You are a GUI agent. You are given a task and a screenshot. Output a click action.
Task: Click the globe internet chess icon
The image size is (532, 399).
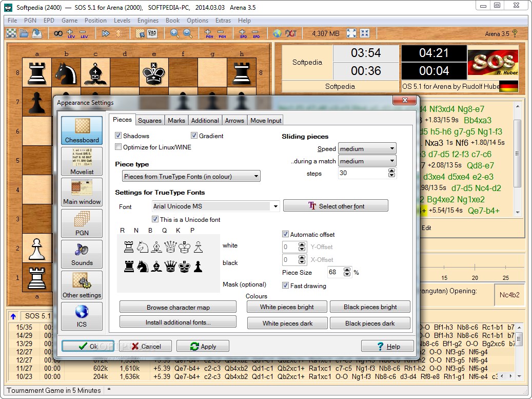[x=277, y=33]
